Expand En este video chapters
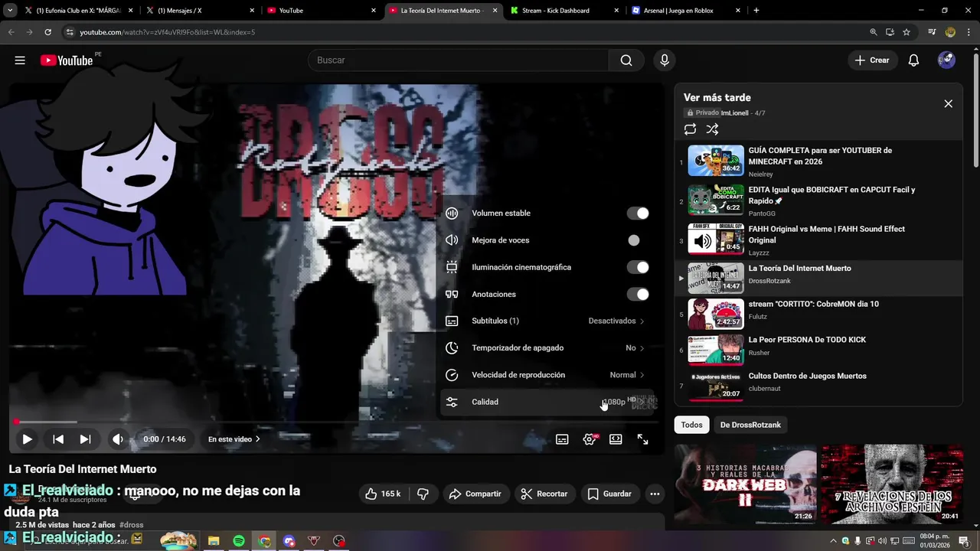Screen dimensions: 980x551 [234, 439]
